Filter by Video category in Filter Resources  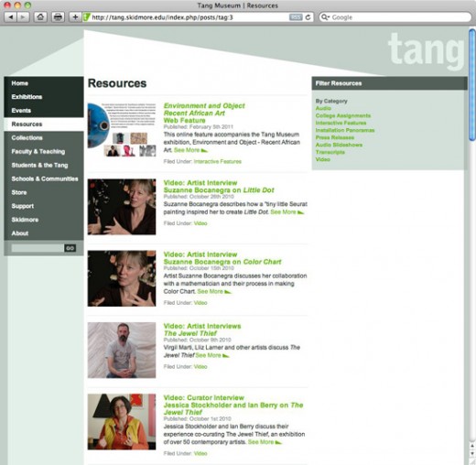click(x=323, y=159)
